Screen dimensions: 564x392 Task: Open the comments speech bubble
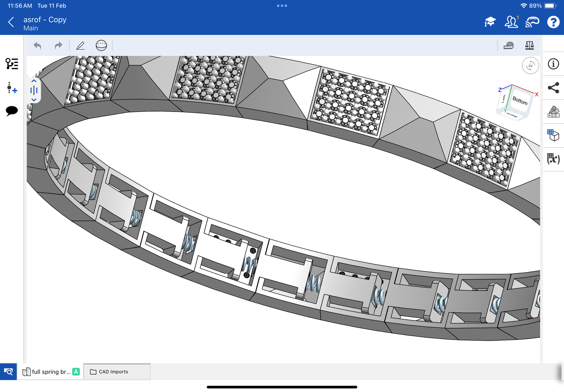12,111
